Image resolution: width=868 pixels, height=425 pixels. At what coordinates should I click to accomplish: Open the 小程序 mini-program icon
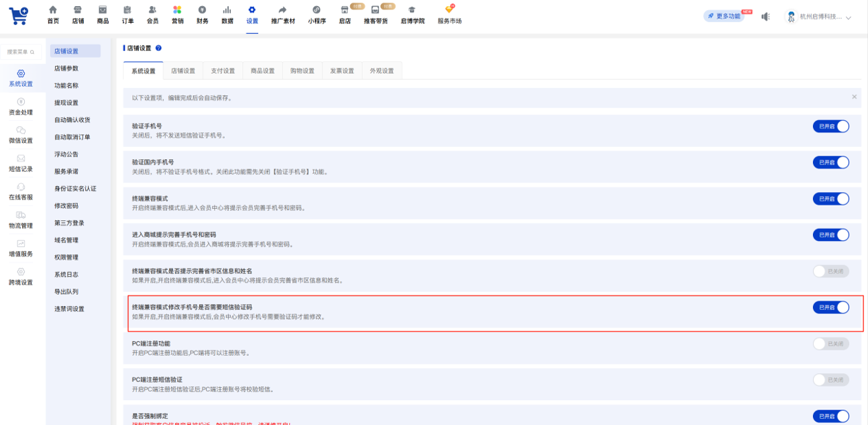317,10
